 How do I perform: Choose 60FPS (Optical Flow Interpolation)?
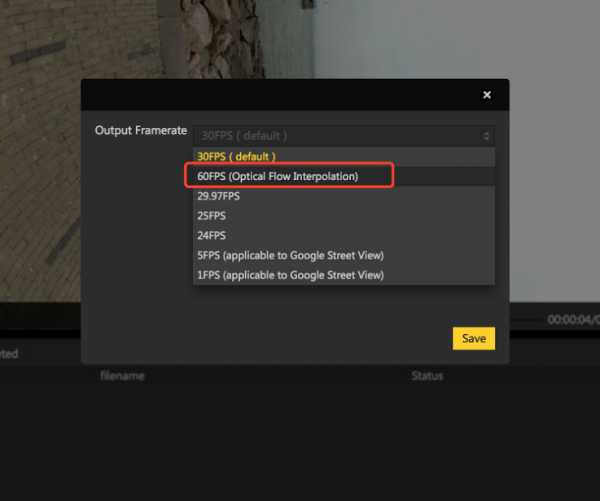pos(278,176)
